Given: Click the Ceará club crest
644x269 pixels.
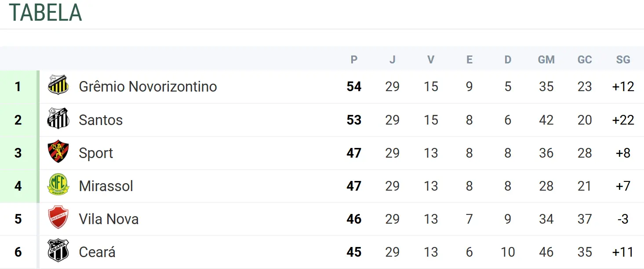Looking at the screenshot, I should coord(58,251).
